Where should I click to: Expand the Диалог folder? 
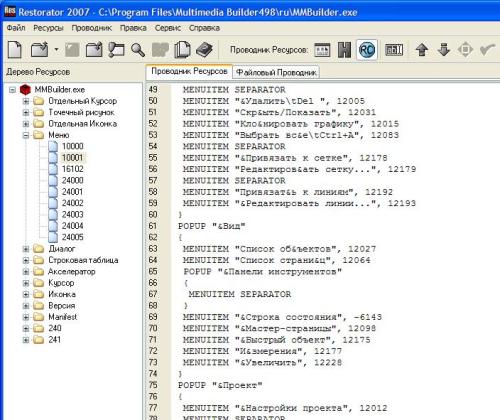(x=26, y=249)
